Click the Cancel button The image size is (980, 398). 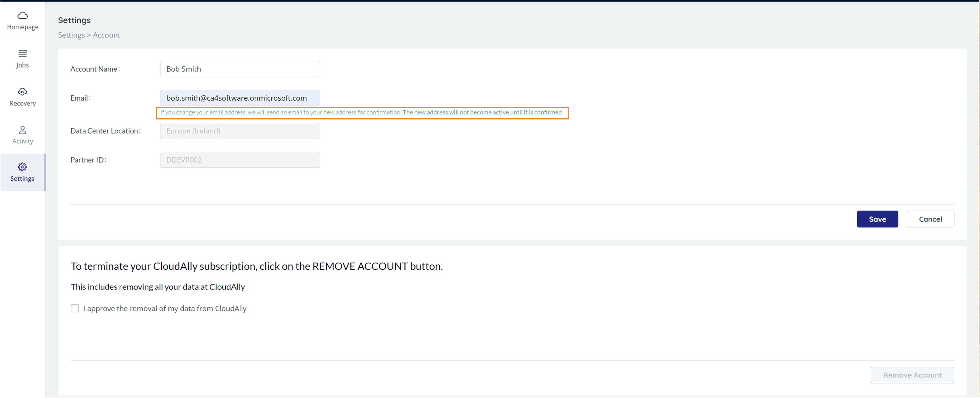tap(931, 219)
